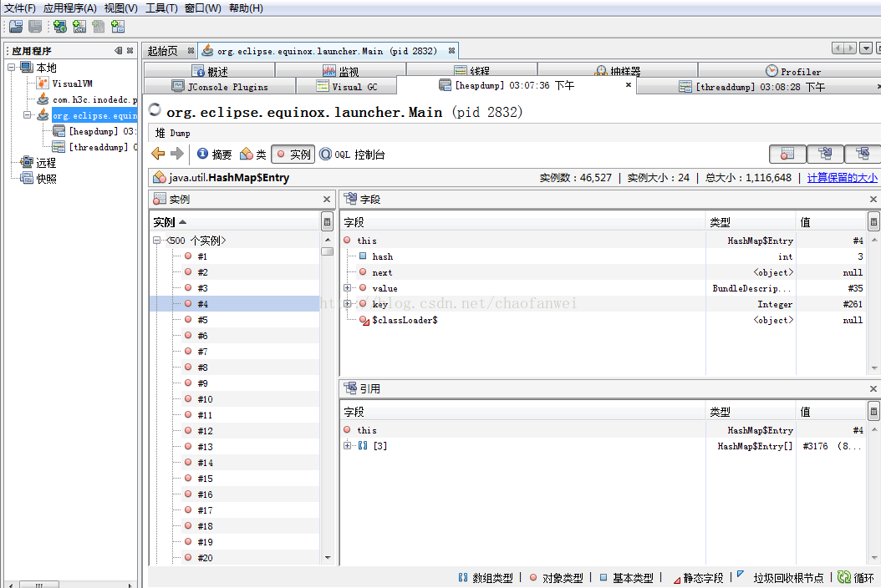Screen dimensions: 881x588
Task: Open the 应用程序(A) menu
Action: pyautogui.click(x=69, y=8)
